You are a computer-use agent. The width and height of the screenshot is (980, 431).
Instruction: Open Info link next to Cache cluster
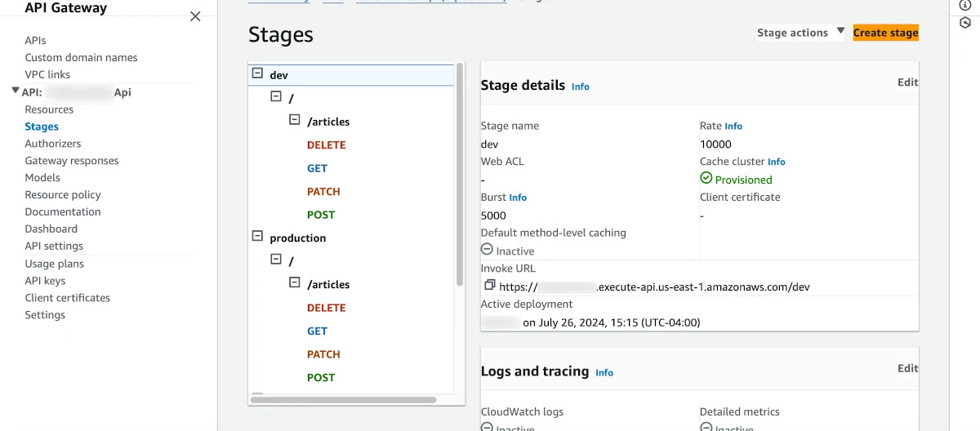point(776,162)
